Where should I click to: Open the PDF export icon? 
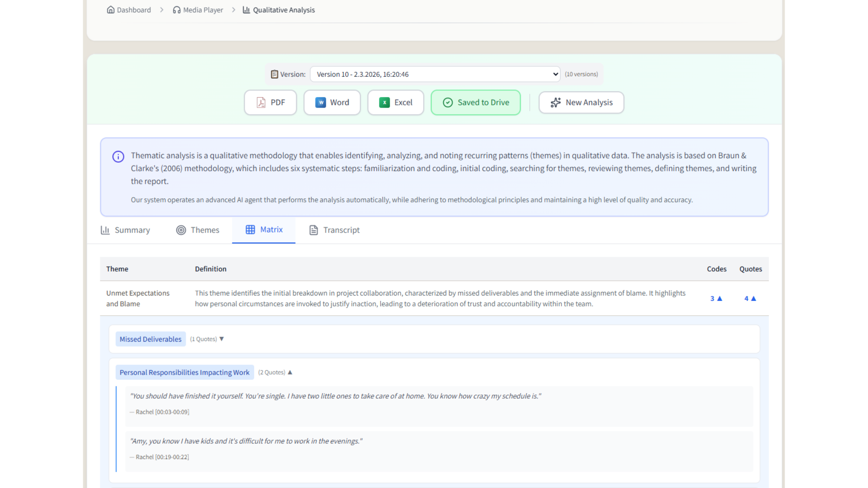[x=261, y=103]
